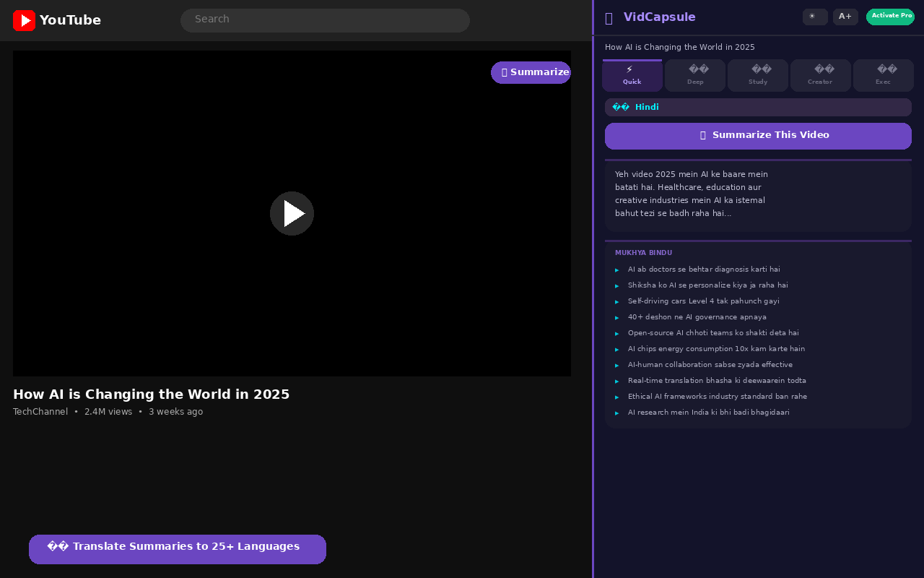Click 'AI research mein India' bullet point

click(x=709, y=413)
